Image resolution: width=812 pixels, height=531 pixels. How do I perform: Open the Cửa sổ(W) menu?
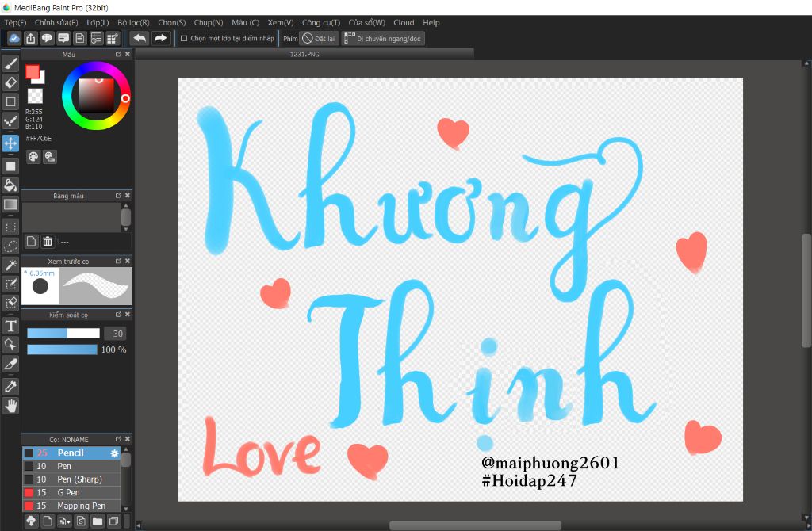click(x=366, y=23)
